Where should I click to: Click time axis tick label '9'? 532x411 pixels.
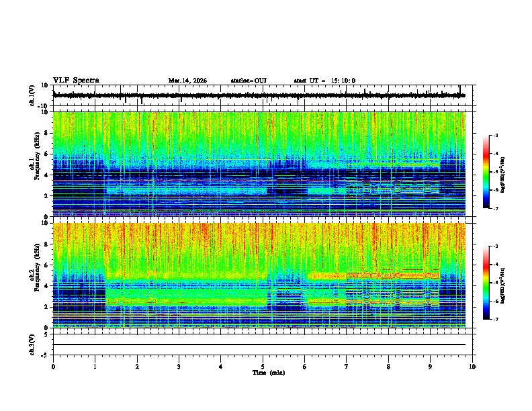tap(430, 366)
